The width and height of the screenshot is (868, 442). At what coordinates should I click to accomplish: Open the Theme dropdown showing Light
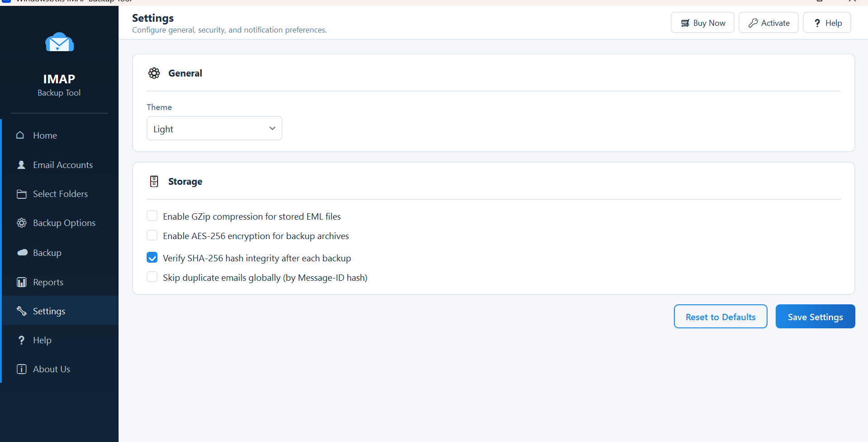point(215,128)
